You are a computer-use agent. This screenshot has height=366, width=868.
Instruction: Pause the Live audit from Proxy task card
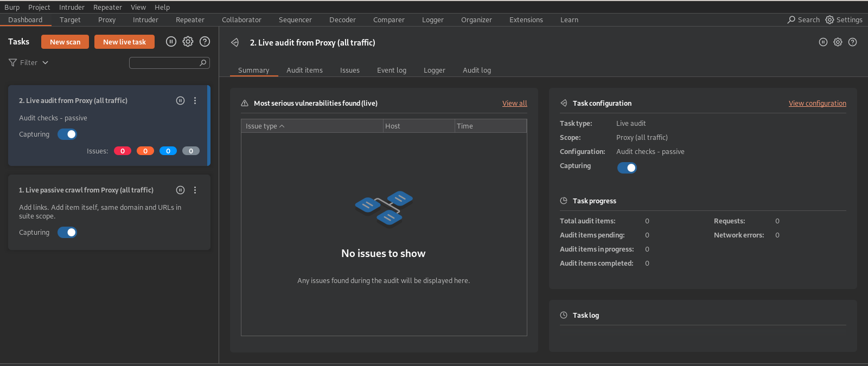coord(181,101)
